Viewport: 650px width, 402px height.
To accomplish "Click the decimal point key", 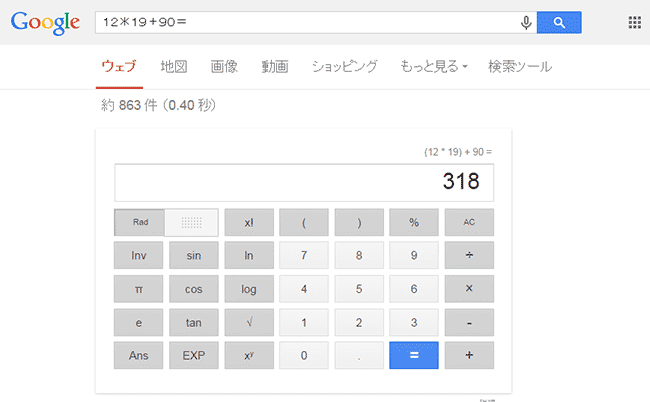I will point(359,356).
